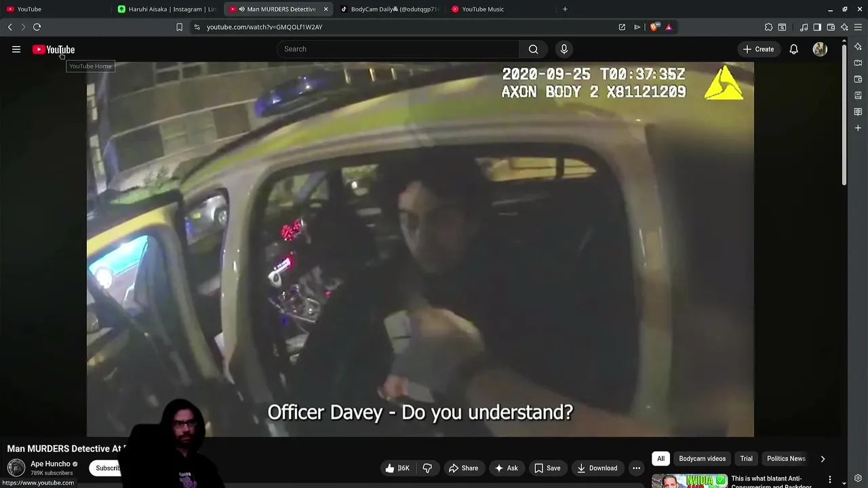Image resolution: width=868 pixels, height=488 pixels.
Task: Click the open-in-app icon in address bar
Action: (622, 27)
